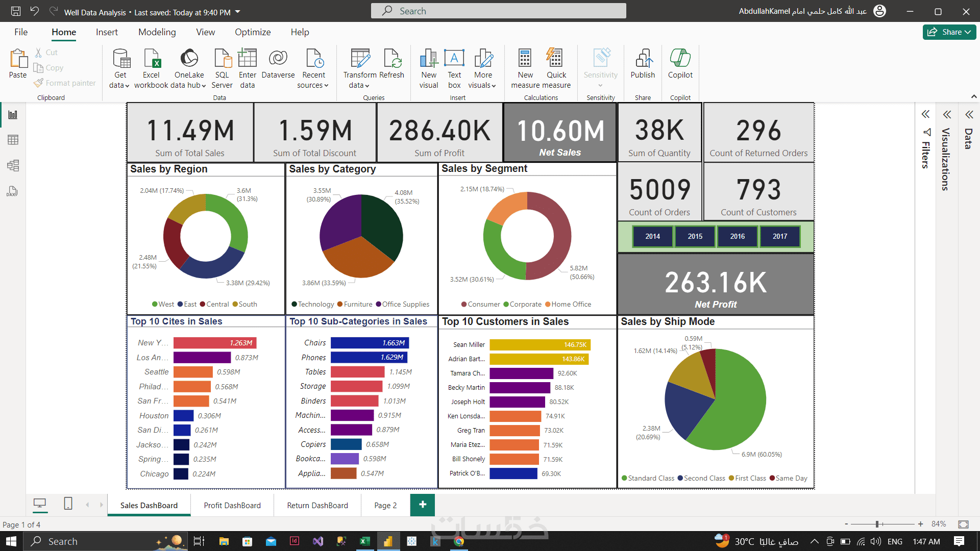Click the Share button
Image resolution: width=980 pixels, height=551 pixels.
948,32
